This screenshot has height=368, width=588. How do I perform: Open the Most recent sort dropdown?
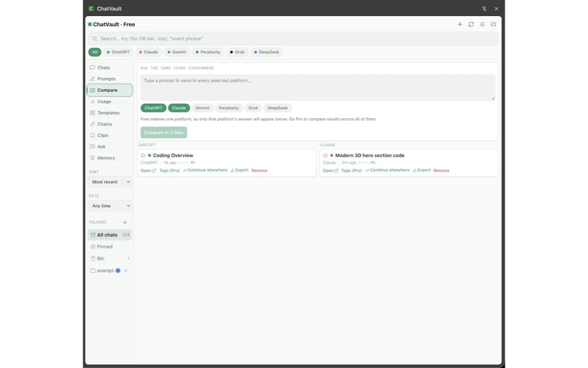(110, 182)
